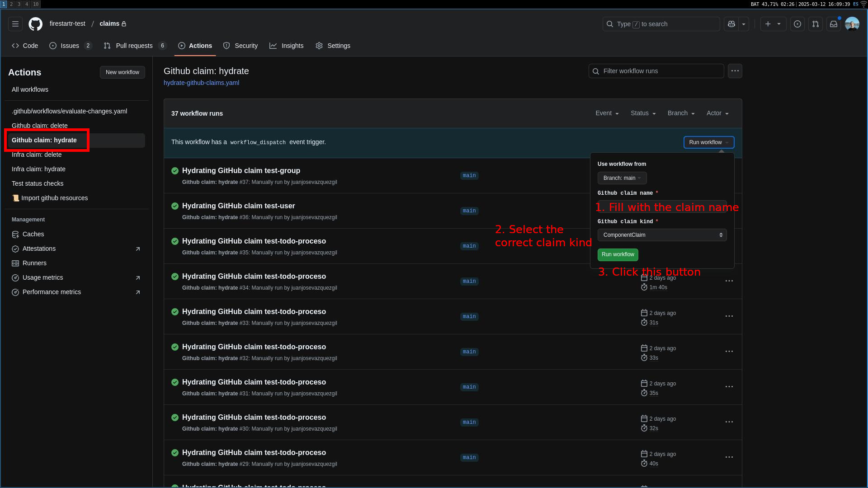Screen dimensions: 868x488
Task: Open the Copilot chat icon
Action: pyautogui.click(x=731, y=24)
